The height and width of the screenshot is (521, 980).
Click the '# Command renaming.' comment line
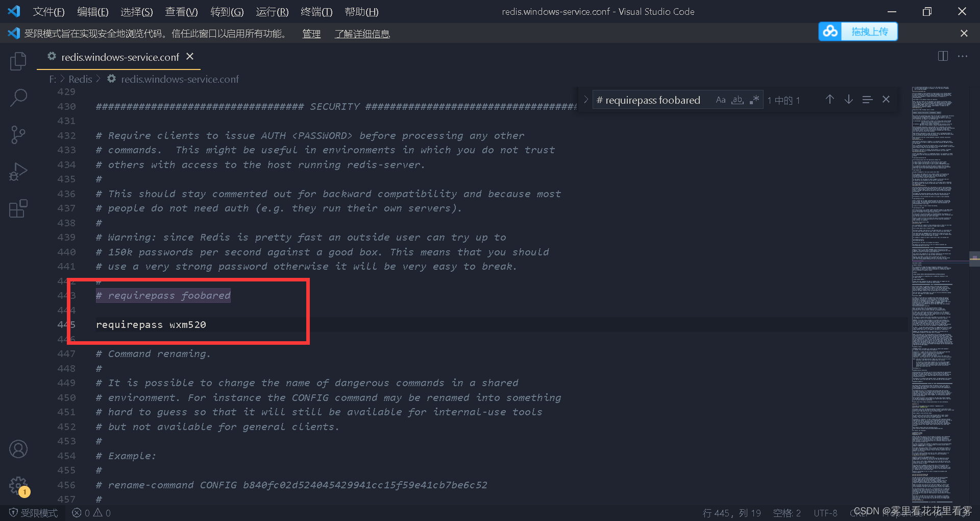[154, 354]
